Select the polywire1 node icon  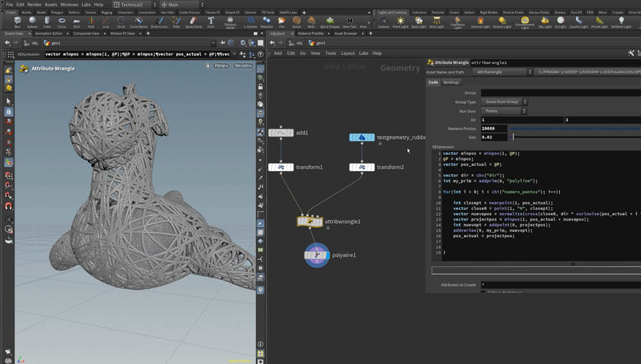(x=317, y=255)
